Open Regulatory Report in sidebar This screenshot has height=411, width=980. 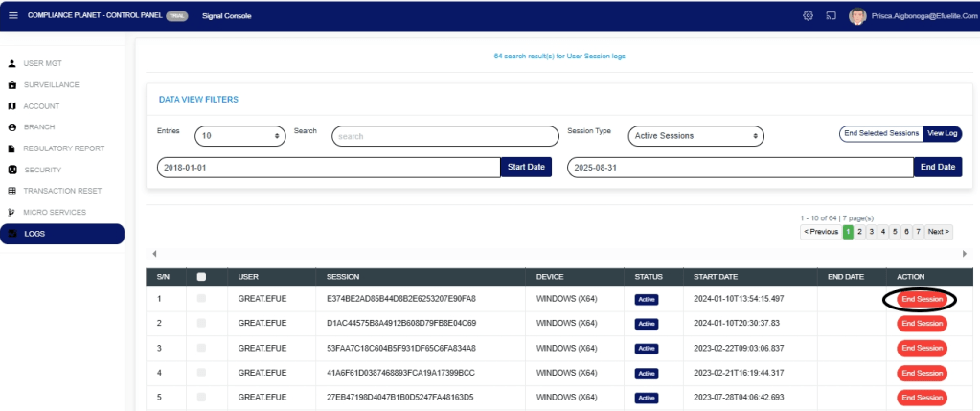click(63, 148)
